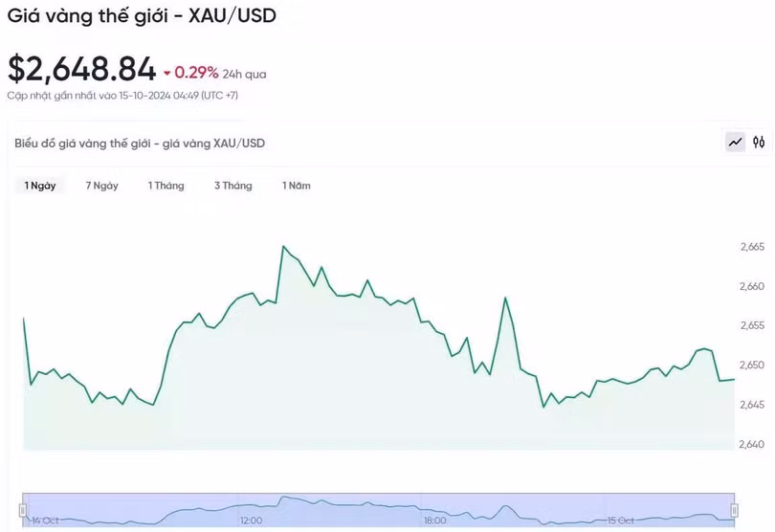Select the 1 Ngày time range
Viewport: 775px width, 532px height.
40,186
